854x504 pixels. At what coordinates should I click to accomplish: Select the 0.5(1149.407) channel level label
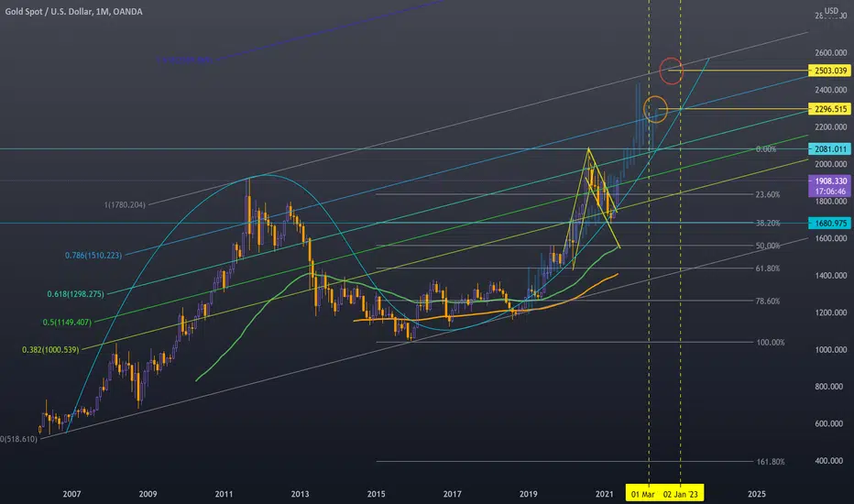67,322
